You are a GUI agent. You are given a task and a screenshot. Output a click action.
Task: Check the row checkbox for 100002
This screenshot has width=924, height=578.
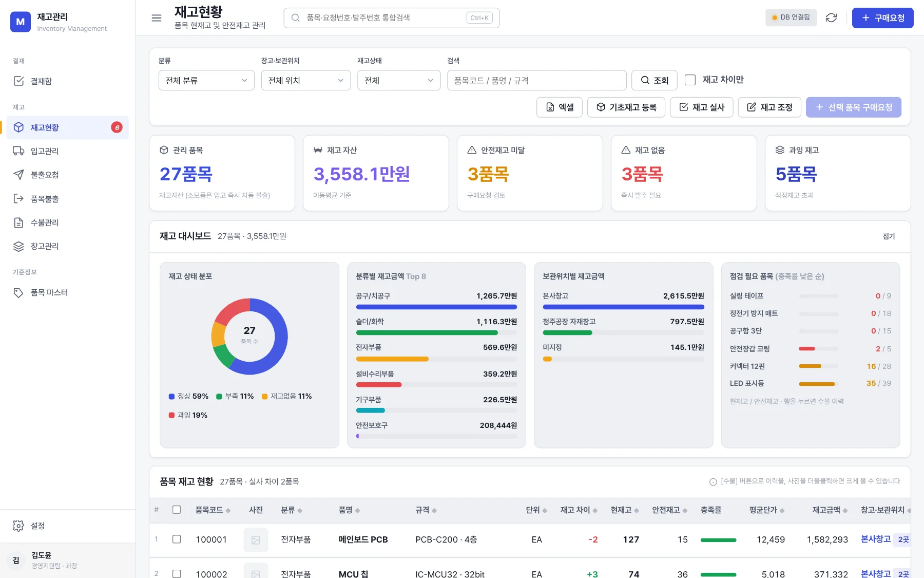click(x=177, y=574)
